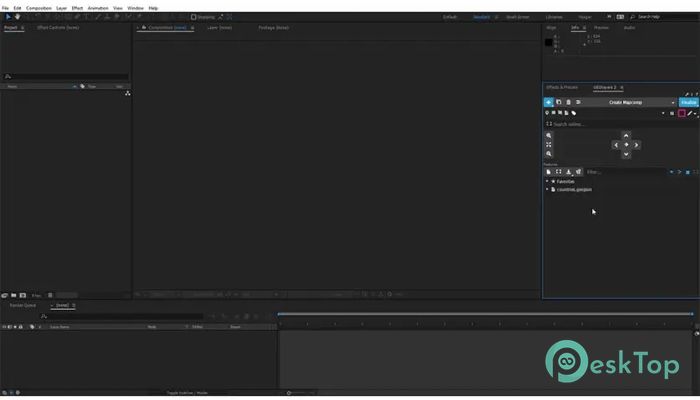Open the Project panel menu icon
The image size is (700, 400).
tap(23, 28)
